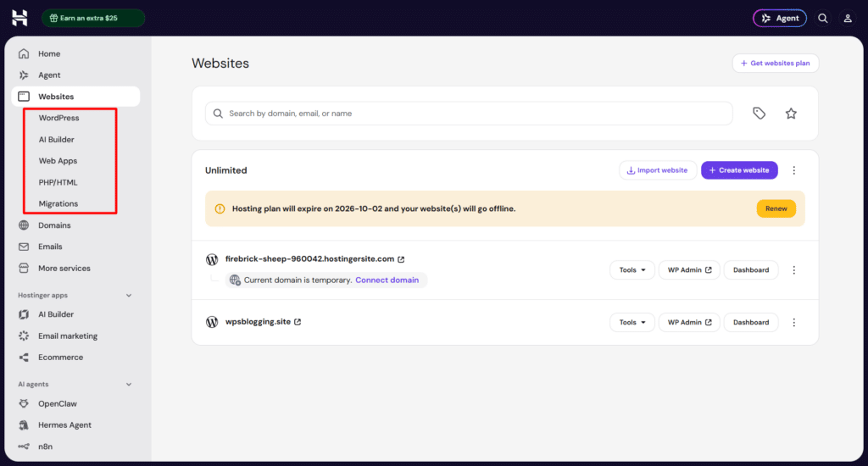Click WordPress logo beside firebrick-sheep site
Screen dimensions: 868x466
point(212,259)
